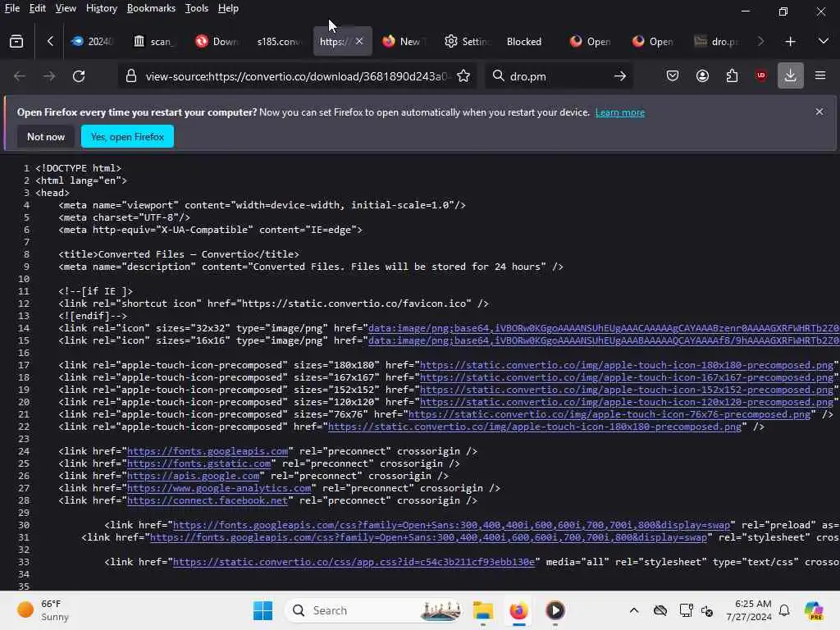Go forward one page
The width and height of the screenshot is (840, 630).
click(x=48, y=76)
